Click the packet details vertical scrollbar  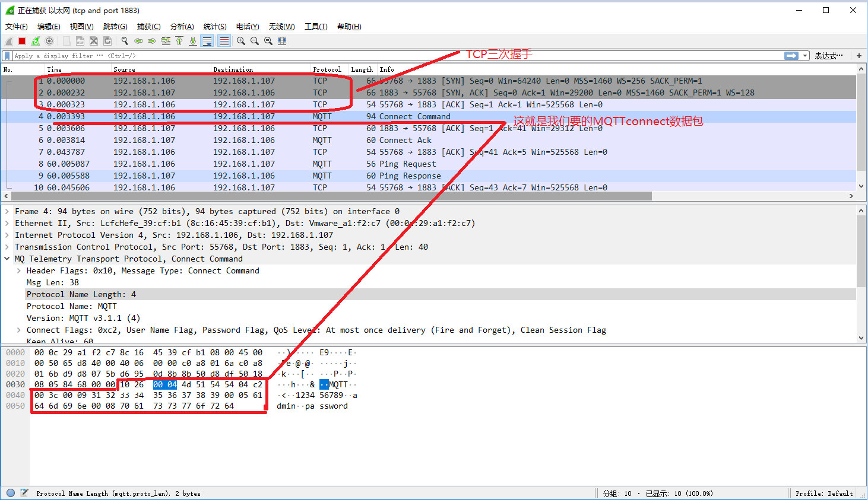point(861,251)
